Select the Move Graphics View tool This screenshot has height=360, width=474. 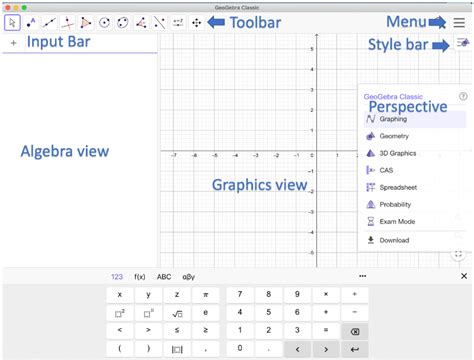(x=196, y=23)
